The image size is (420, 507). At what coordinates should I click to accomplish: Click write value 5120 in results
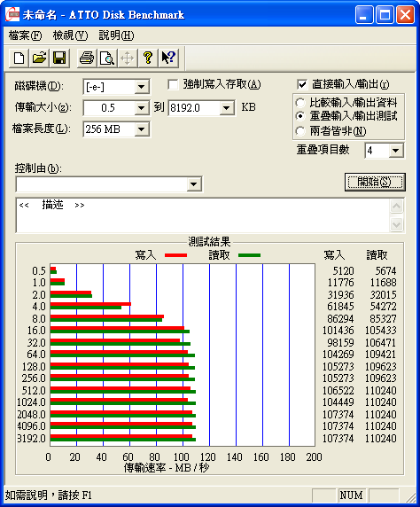coord(344,270)
